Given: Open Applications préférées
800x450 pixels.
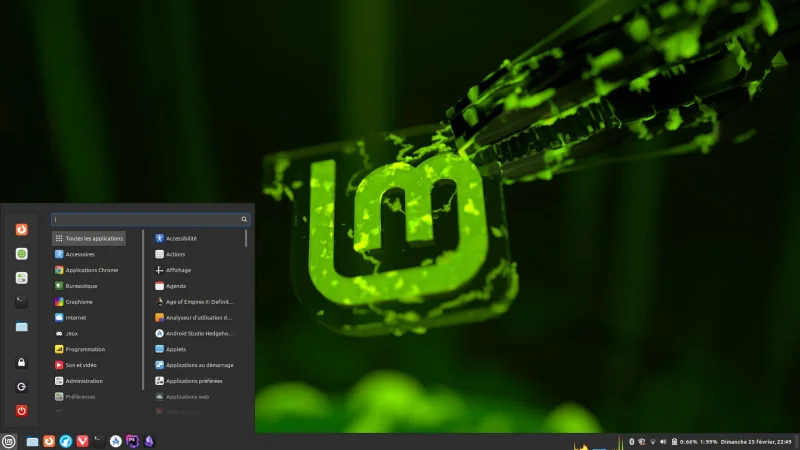Looking at the screenshot, I should (197, 381).
